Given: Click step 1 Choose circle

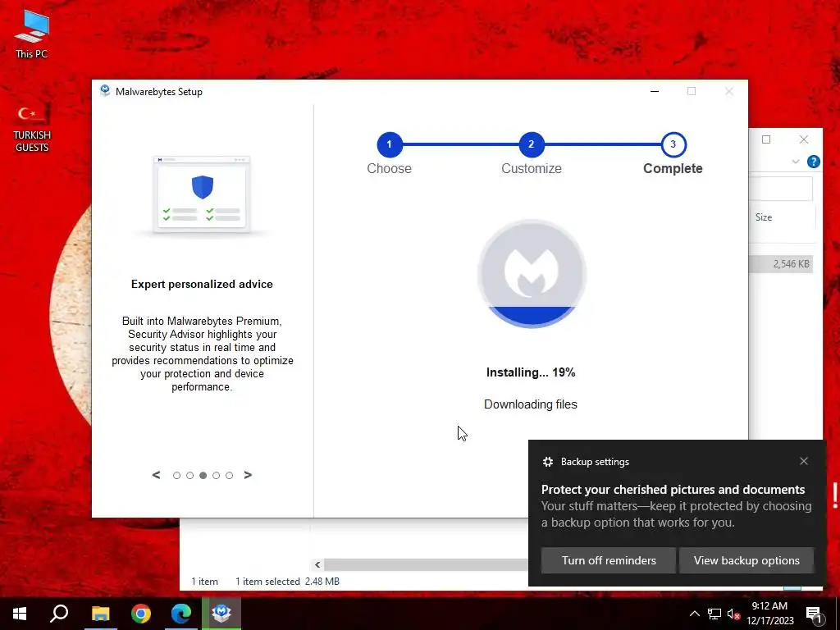Looking at the screenshot, I should coord(390,144).
